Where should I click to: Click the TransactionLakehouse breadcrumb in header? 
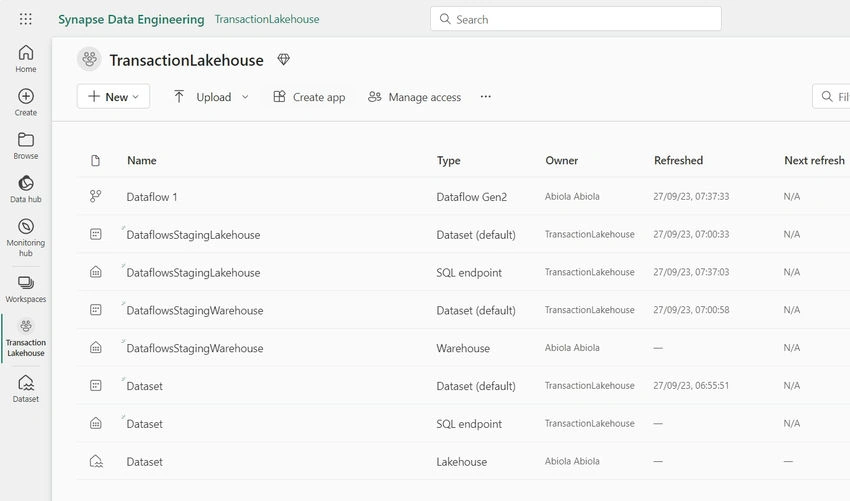pyautogui.click(x=267, y=19)
